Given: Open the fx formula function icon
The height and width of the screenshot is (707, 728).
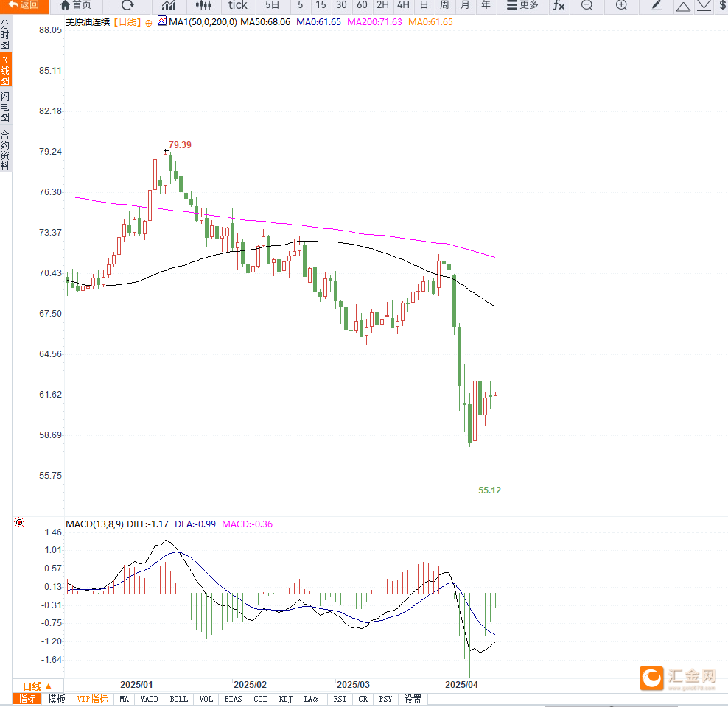Looking at the screenshot, I should 559,5.
